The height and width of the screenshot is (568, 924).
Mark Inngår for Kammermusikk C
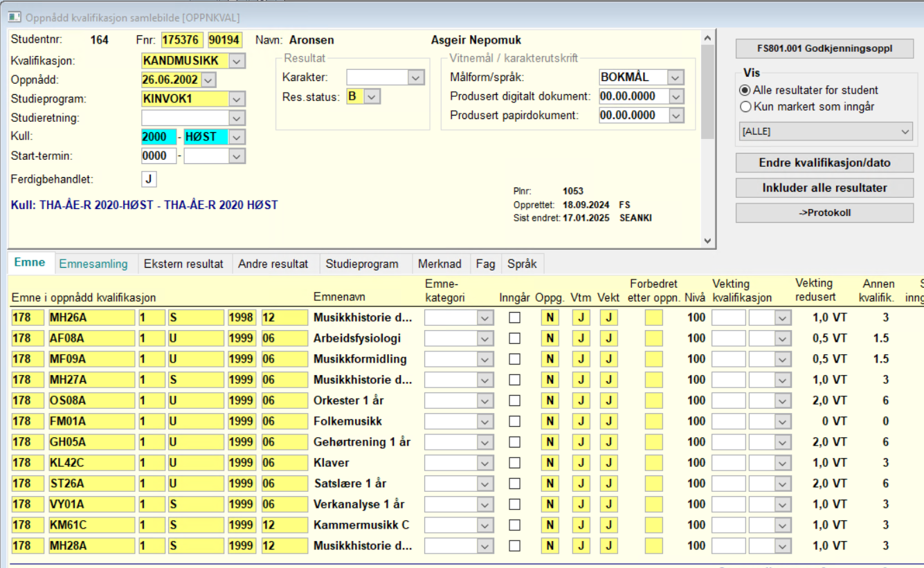[x=514, y=525]
